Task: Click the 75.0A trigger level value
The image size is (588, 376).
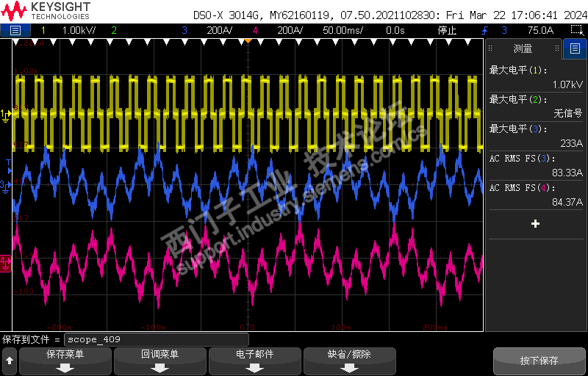Action: point(540,31)
